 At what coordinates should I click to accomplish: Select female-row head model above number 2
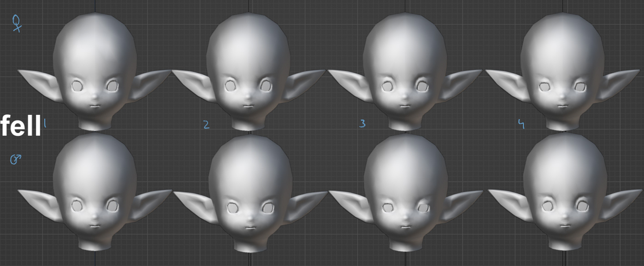[x=249, y=72]
